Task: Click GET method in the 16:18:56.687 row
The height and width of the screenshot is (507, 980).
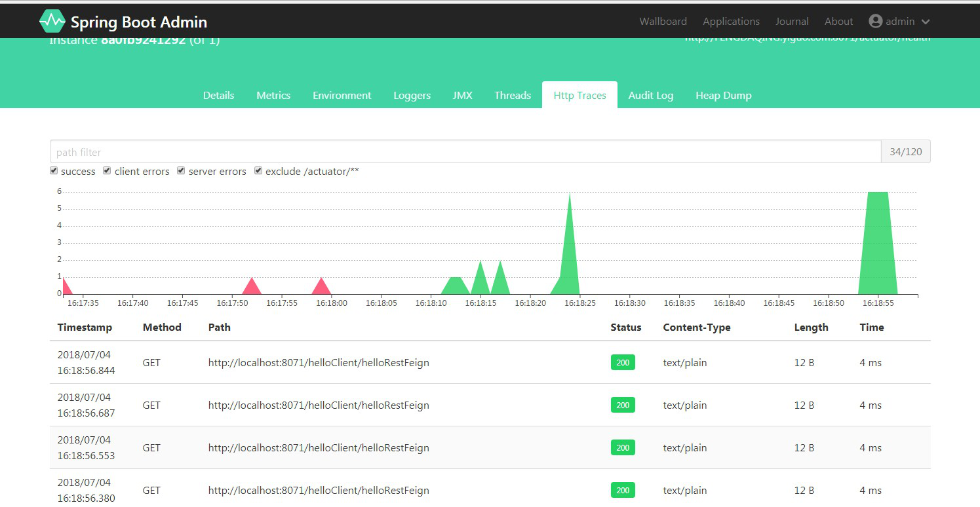Action: tap(151, 405)
